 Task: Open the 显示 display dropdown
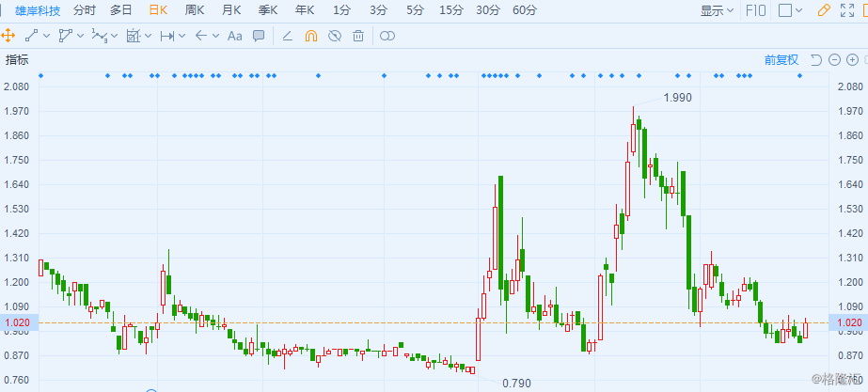[718, 10]
